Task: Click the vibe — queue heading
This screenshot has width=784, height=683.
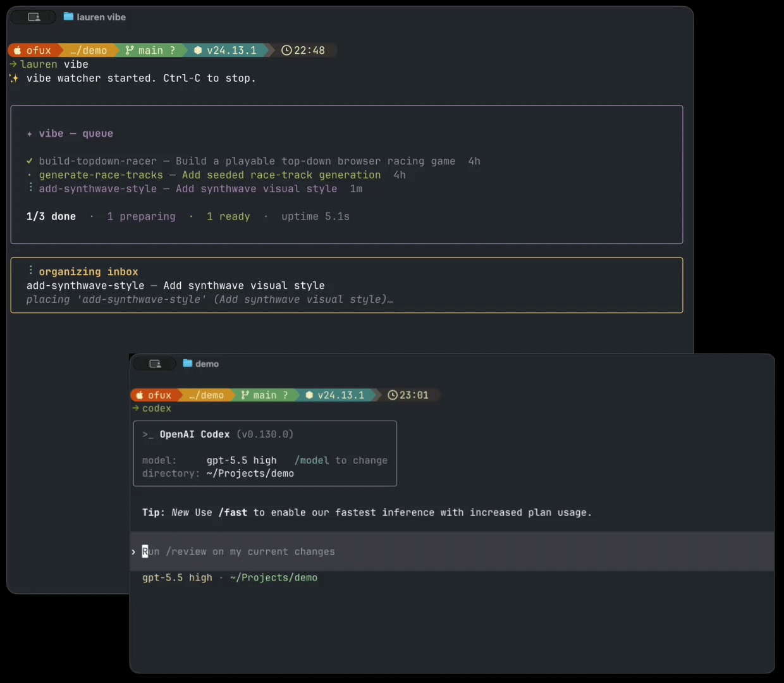Action: tap(76, 133)
